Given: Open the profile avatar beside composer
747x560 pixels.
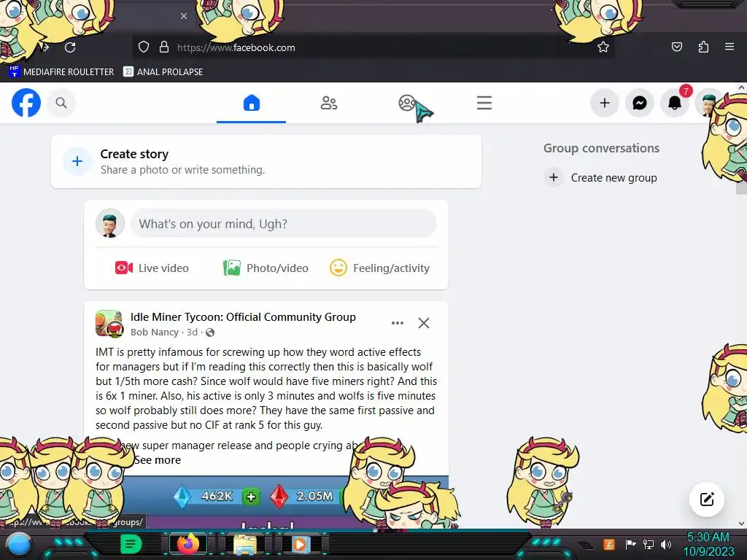Looking at the screenshot, I should (110, 223).
